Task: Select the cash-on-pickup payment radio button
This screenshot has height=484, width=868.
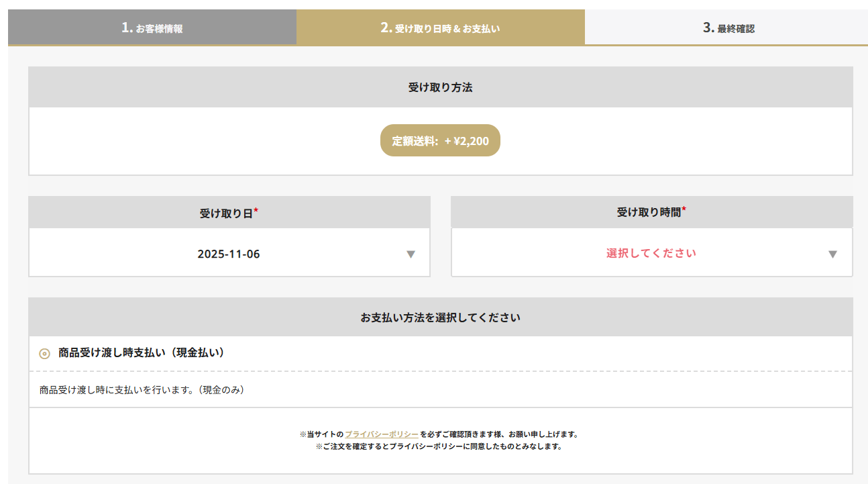Action: [45, 353]
